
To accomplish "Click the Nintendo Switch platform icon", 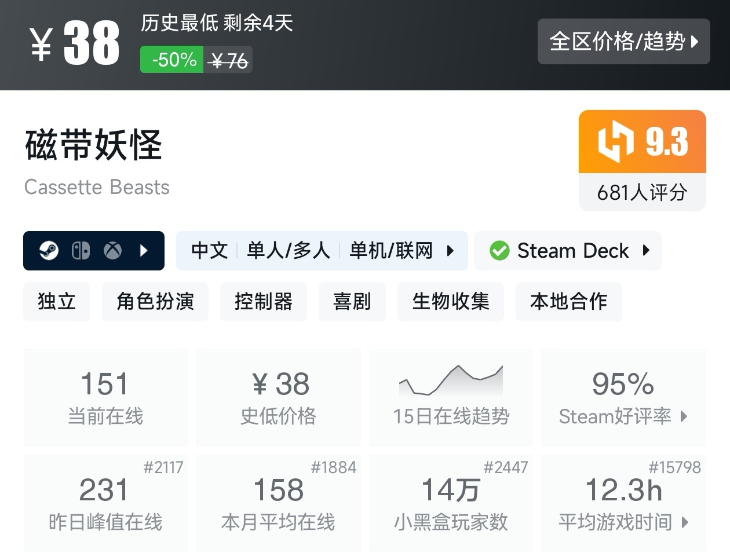I will tap(81, 251).
